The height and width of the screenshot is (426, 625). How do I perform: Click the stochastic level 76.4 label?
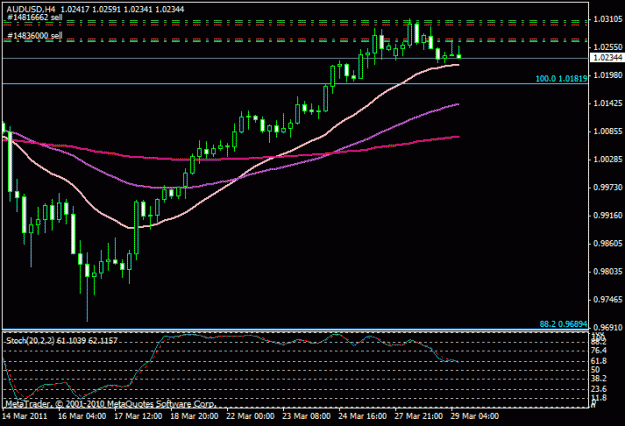pos(599,350)
